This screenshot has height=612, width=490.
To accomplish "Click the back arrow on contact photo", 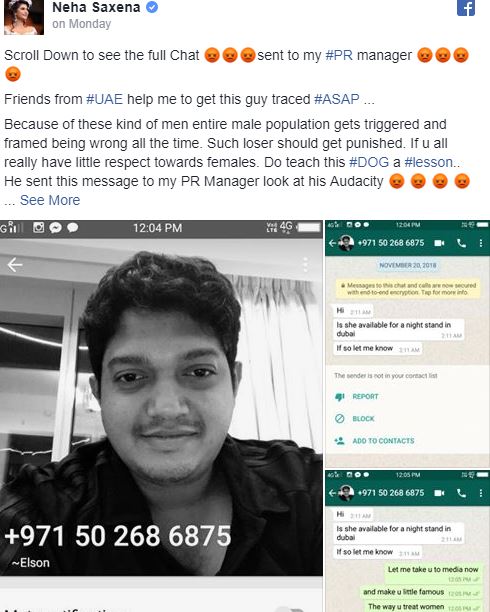I will [14, 265].
